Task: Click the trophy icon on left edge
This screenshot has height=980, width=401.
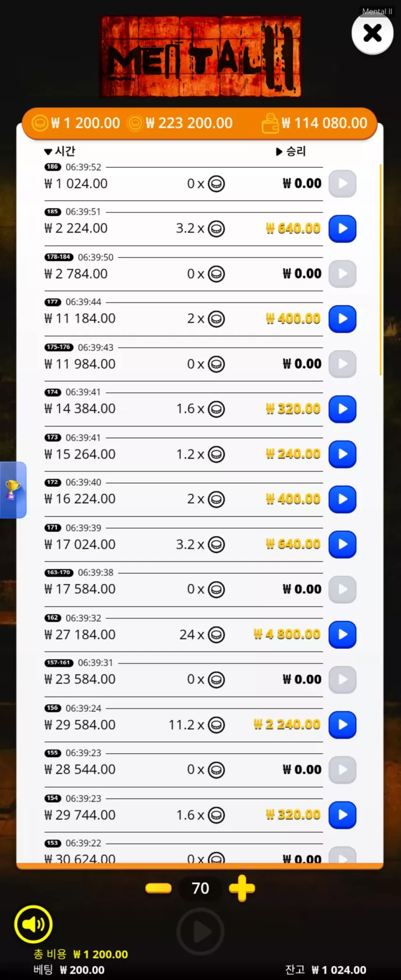Action: click(x=13, y=490)
